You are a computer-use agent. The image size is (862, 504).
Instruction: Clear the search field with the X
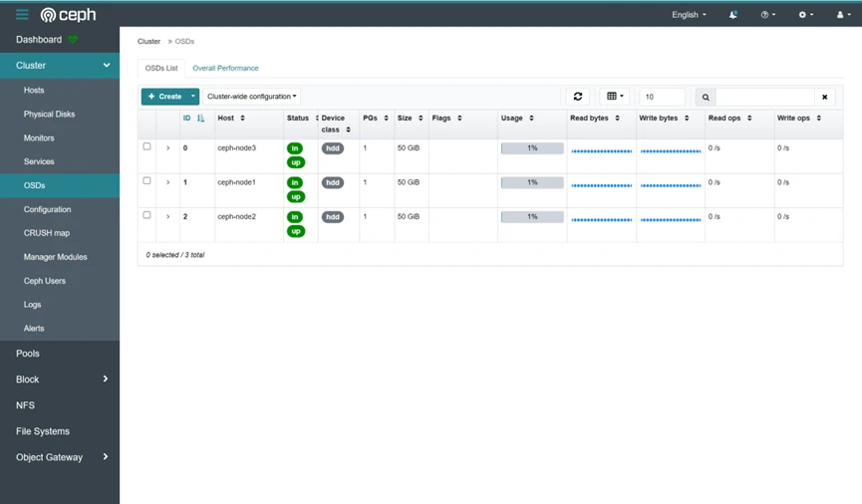click(x=824, y=98)
